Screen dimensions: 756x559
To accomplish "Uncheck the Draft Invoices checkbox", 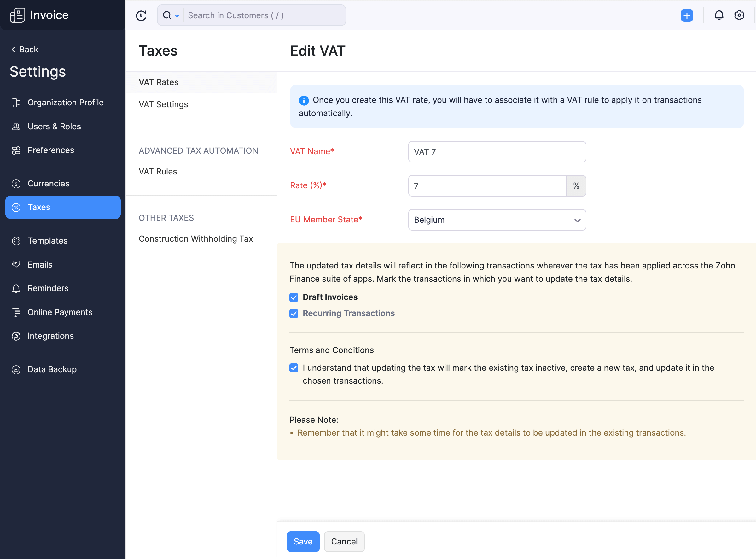I will [x=294, y=297].
